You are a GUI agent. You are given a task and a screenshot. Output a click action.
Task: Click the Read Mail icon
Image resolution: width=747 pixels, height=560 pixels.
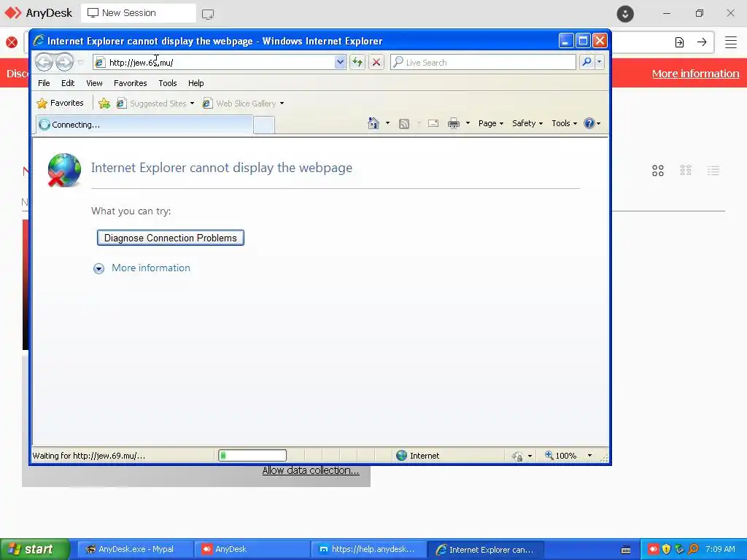point(433,123)
